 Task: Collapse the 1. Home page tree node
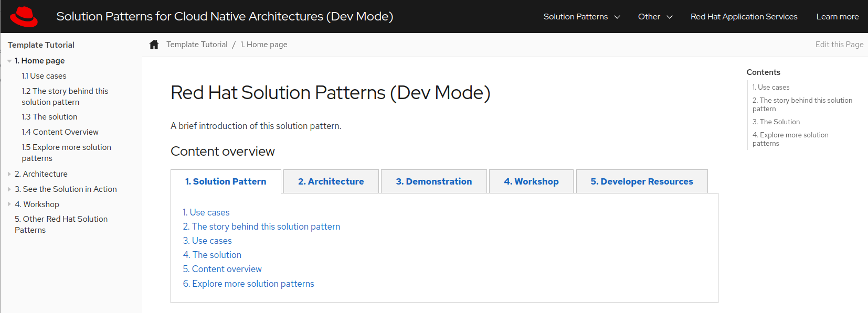9,61
